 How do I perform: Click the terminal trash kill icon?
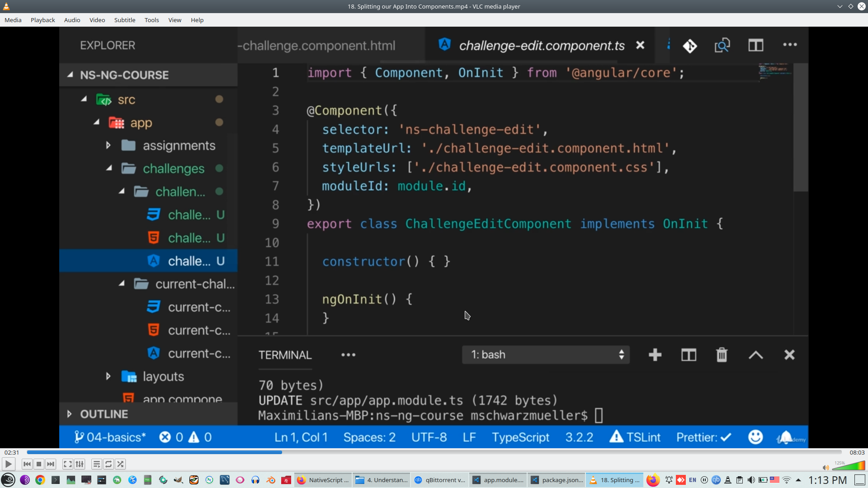pos(722,355)
